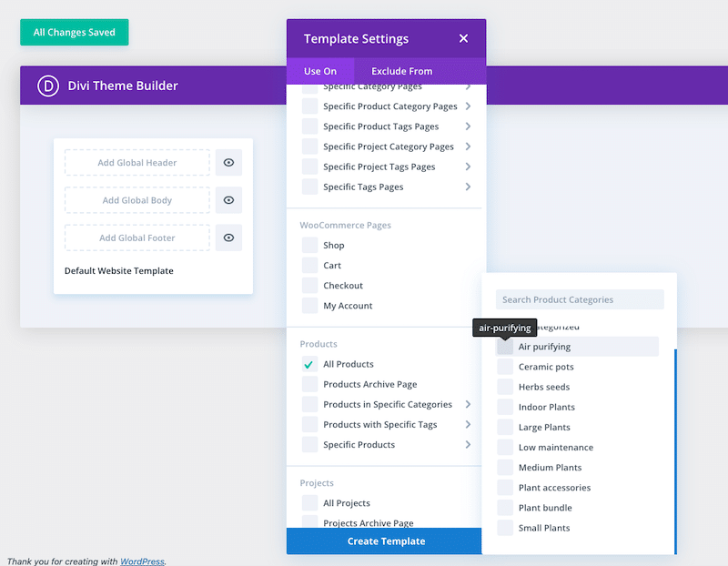Close the Template Settings modal
The image size is (728, 566).
(x=464, y=39)
